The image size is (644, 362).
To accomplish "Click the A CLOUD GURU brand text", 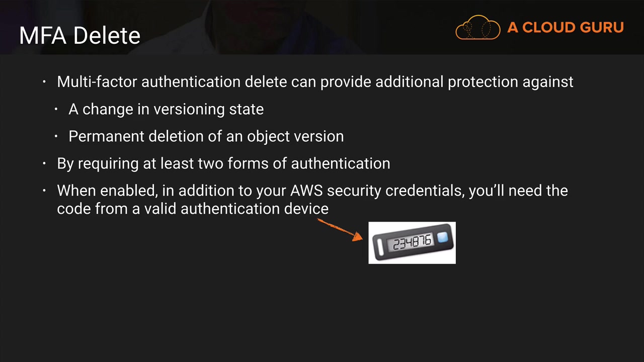I will 566,28.
